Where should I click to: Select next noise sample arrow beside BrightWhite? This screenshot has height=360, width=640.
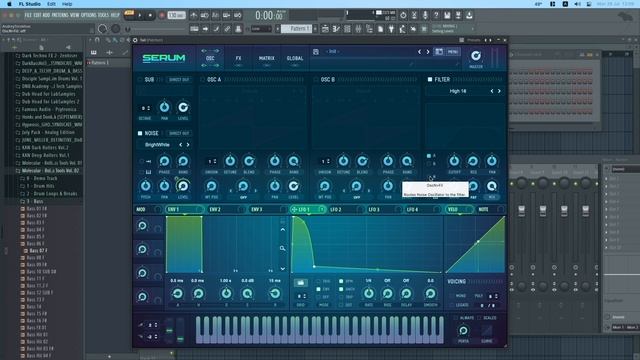click(x=188, y=145)
